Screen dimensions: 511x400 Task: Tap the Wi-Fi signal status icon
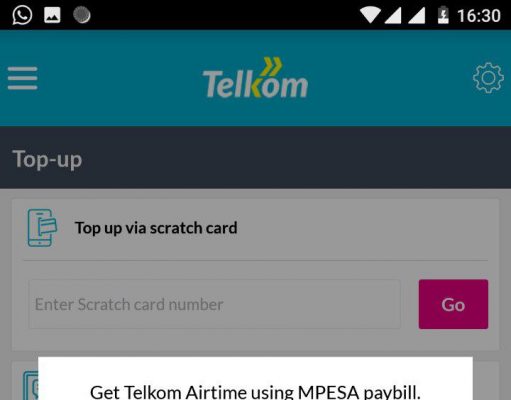[x=370, y=15]
